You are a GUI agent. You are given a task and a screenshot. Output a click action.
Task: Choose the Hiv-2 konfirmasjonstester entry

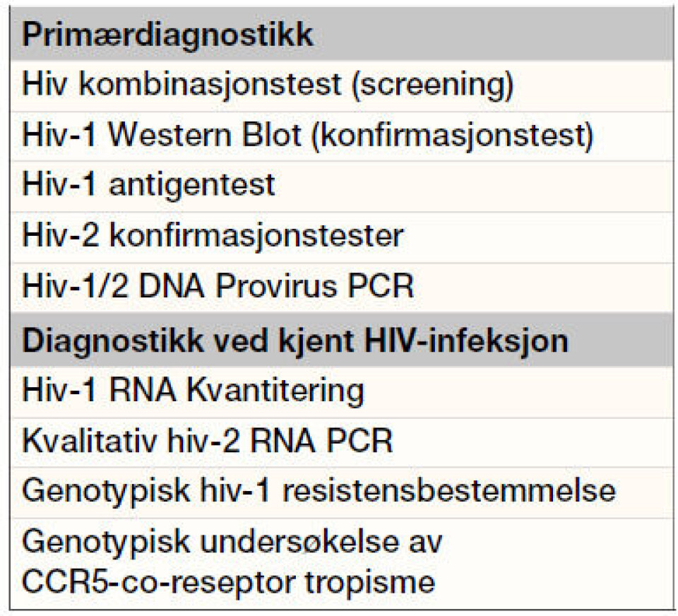coord(213,235)
